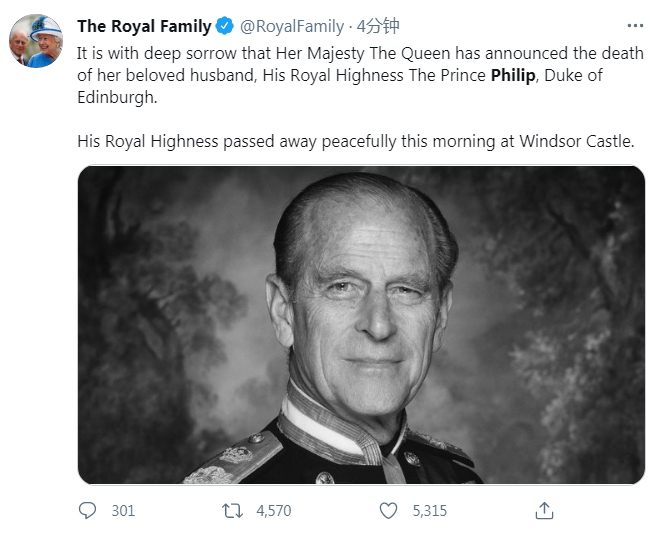
Task: Click the 4分钟 timestamp
Action: point(378,26)
